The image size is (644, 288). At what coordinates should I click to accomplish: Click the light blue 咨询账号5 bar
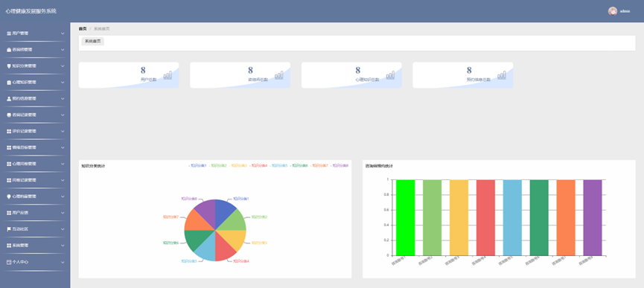(x=512, y=217)
